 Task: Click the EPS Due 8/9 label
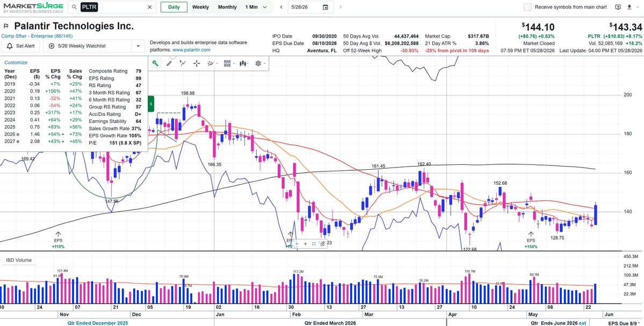coord(622,323)
